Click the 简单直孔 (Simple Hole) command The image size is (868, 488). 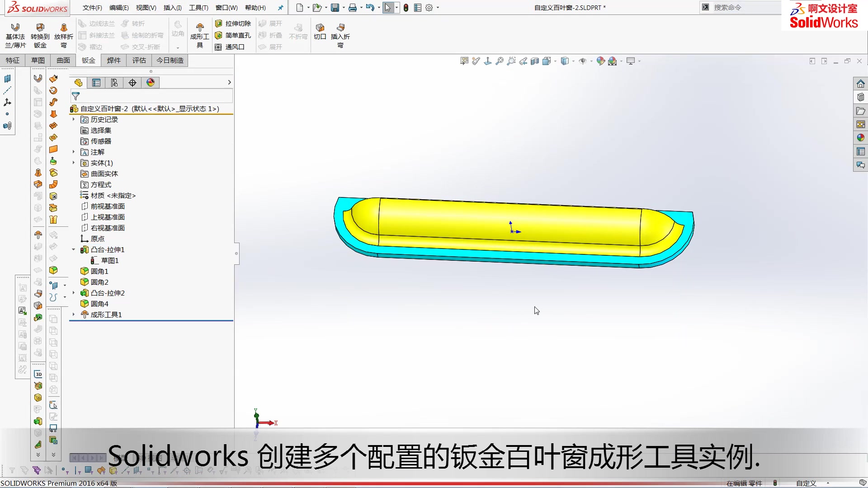pos(233,35)
